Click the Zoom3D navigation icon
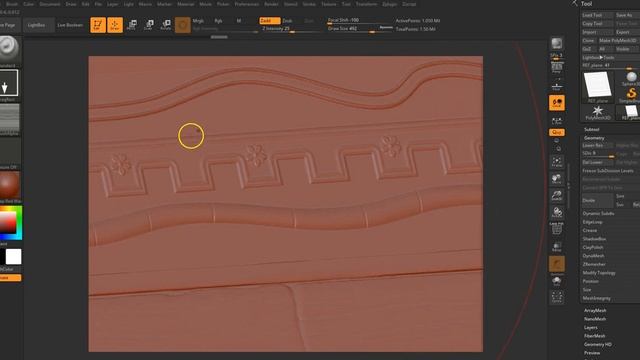Viewport: 640px width, 360px height. click(557, 196)
